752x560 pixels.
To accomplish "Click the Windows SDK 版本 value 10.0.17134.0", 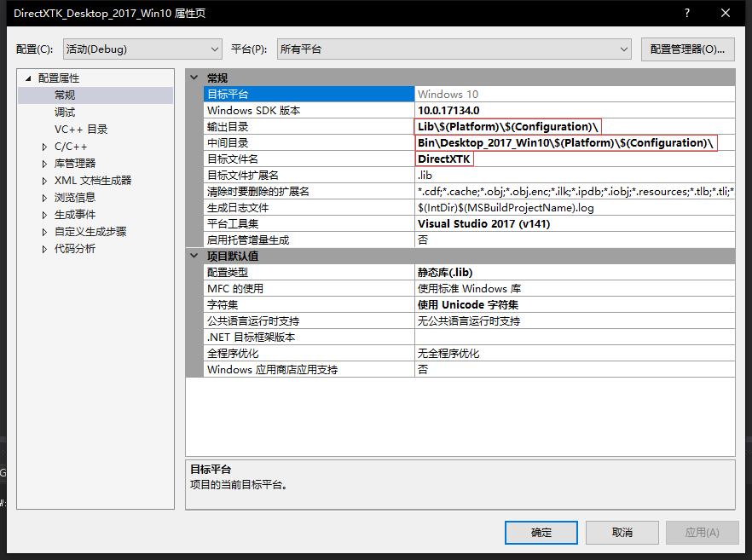I will pos(575,110).
